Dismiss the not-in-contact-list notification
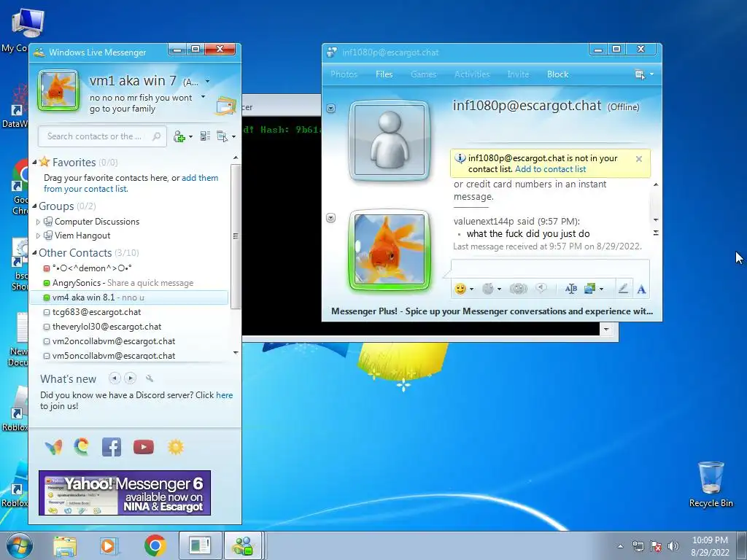 click(x=639, y=159)
